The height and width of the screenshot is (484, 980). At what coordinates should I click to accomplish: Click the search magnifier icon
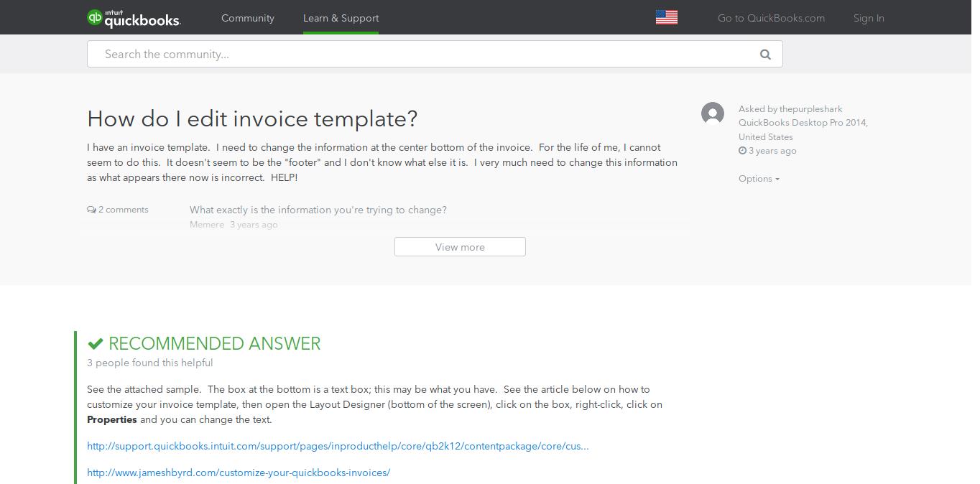(x=765, y=55)
